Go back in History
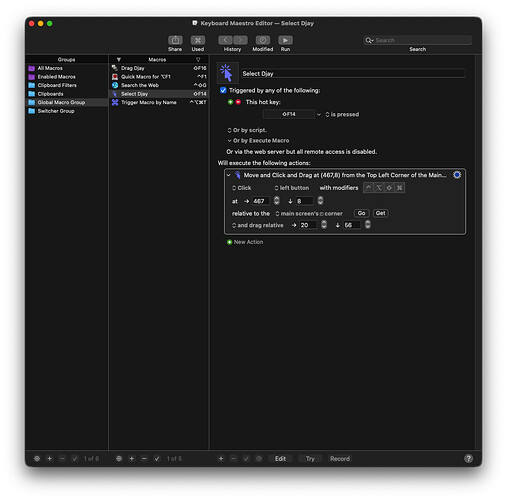 [225, 40]
